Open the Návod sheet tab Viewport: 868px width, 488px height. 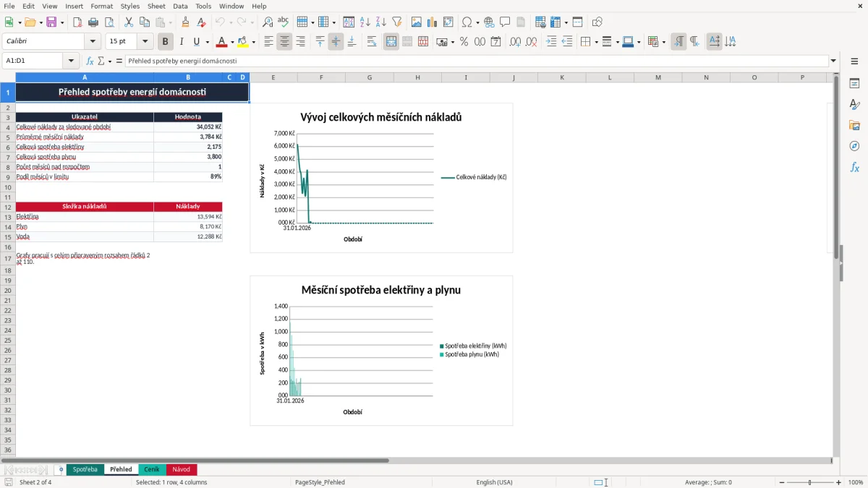click(182, 469)
